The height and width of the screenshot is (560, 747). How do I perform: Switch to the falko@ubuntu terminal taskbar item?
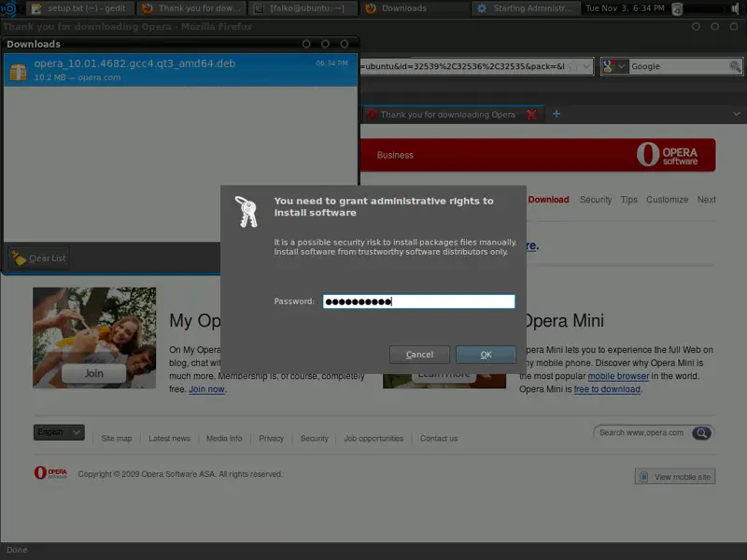[x=303, y=8]
